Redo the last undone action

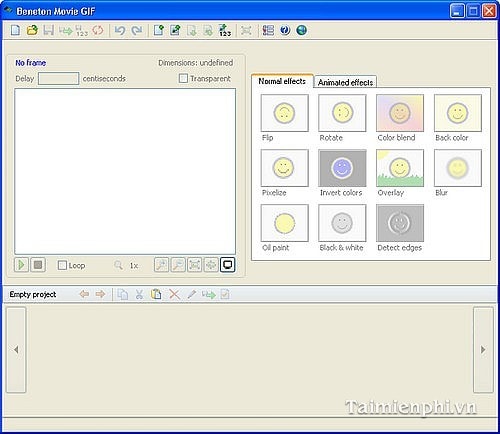(137, 30)
